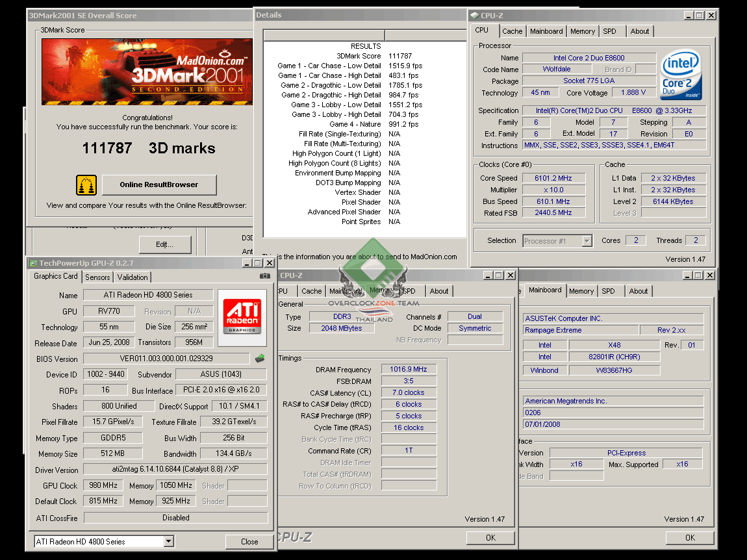This screenshot has height=560, width=747.
Task: Click the Intel Core 2 Duo E8600 name field
Action: [589, 58]
